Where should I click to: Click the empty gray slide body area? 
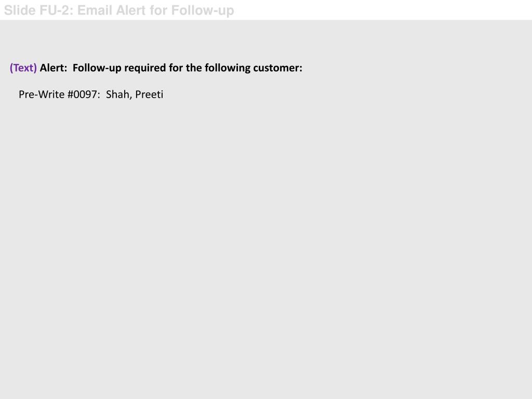[266, 237]
